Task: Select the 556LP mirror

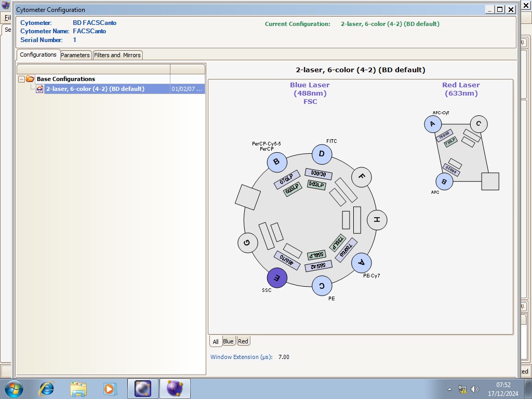Action: coord(316,255)
